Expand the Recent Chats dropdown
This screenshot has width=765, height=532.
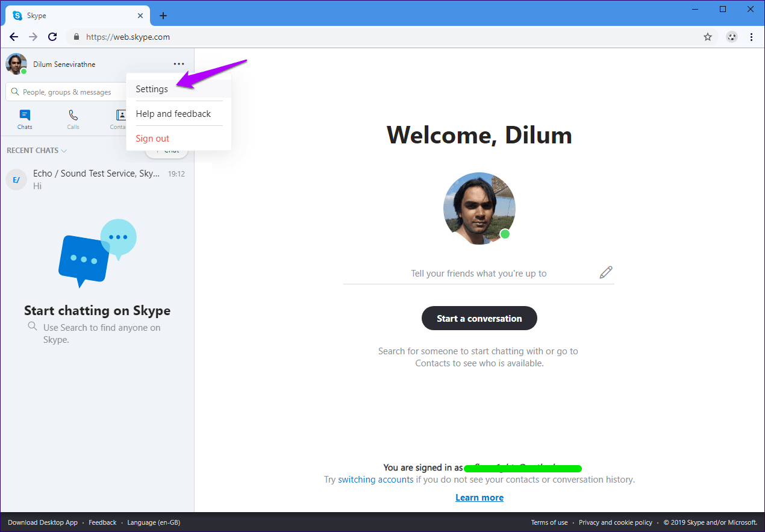[x=37, y=151]
